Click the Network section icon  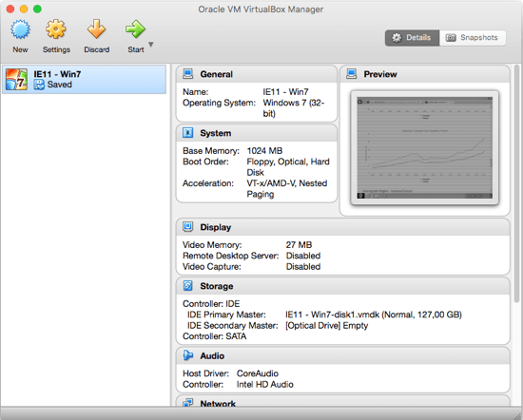pyautogui.click(x=187, y=403)
